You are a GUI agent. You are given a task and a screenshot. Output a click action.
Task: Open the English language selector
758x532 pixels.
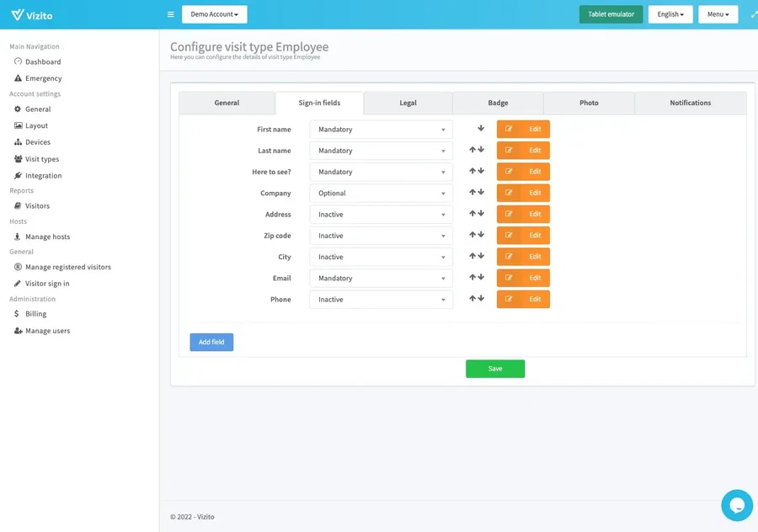(670, 14)
